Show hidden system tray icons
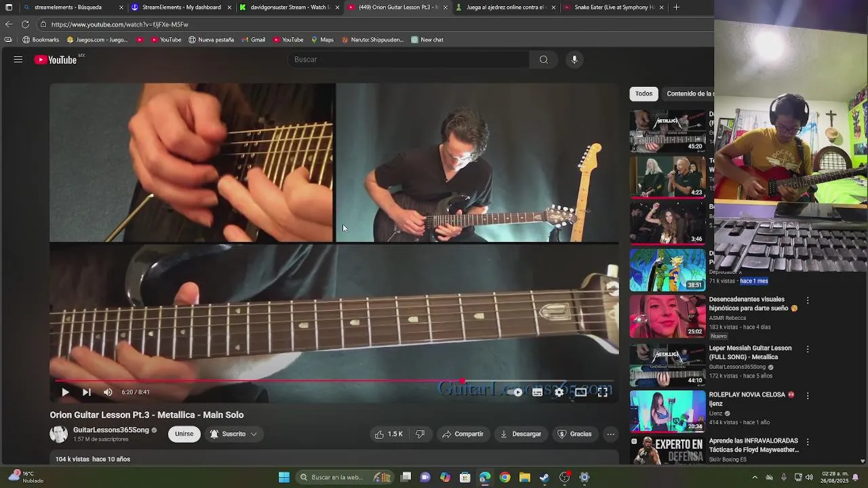 (x=755, y=477)
